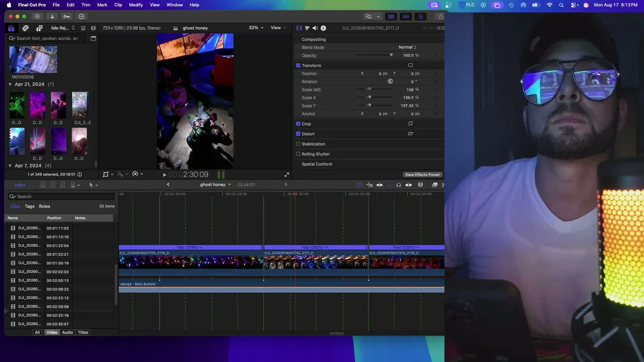
Task: Click the Keyword Editor key icon
Action: [66, 17]
